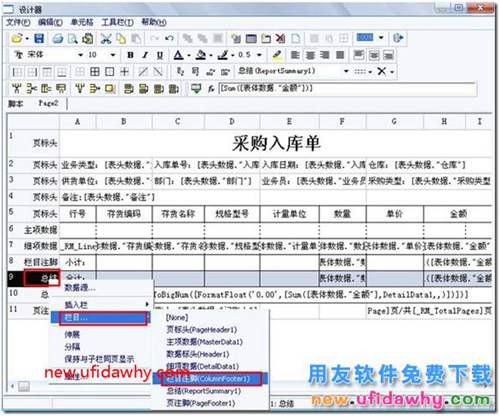
Task: Align text right in cell
Action: (x=325, y=55)
